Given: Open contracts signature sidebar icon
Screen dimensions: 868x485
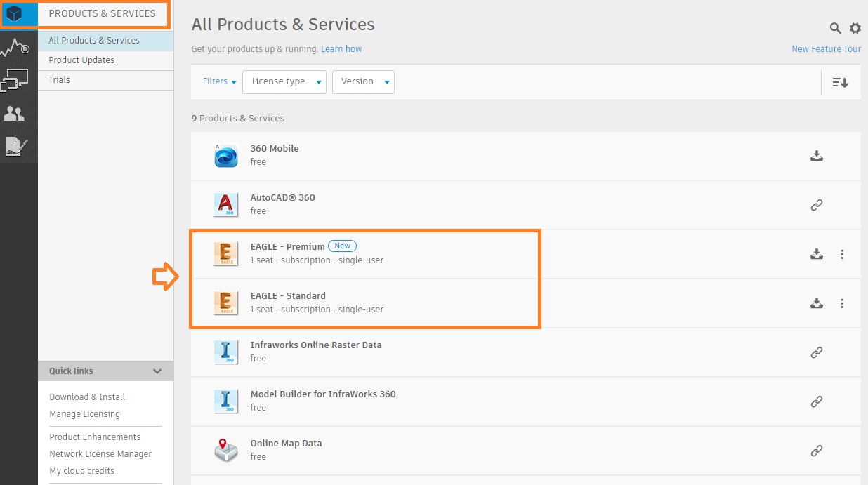Looking at the screenshot, I should [x=15, y=147].
